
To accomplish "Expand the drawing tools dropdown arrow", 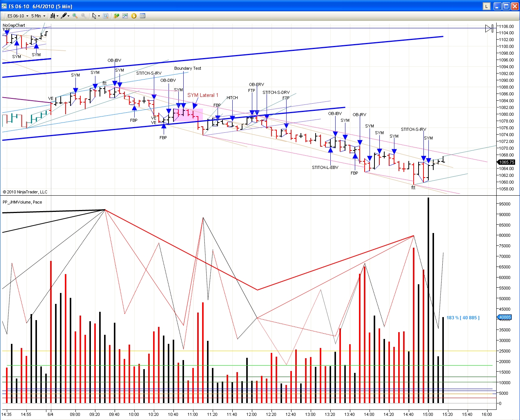I will (69, 16).
